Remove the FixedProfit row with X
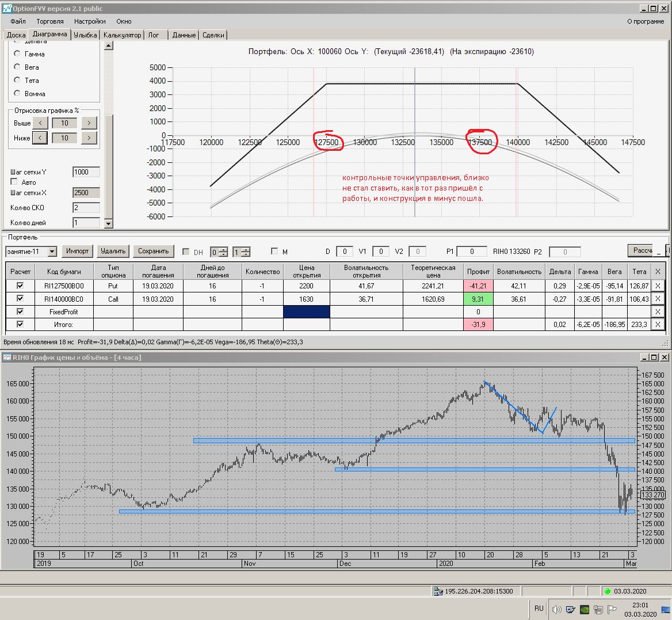The height and width of the screenshot is (620, 672). [x=658, y=311]
